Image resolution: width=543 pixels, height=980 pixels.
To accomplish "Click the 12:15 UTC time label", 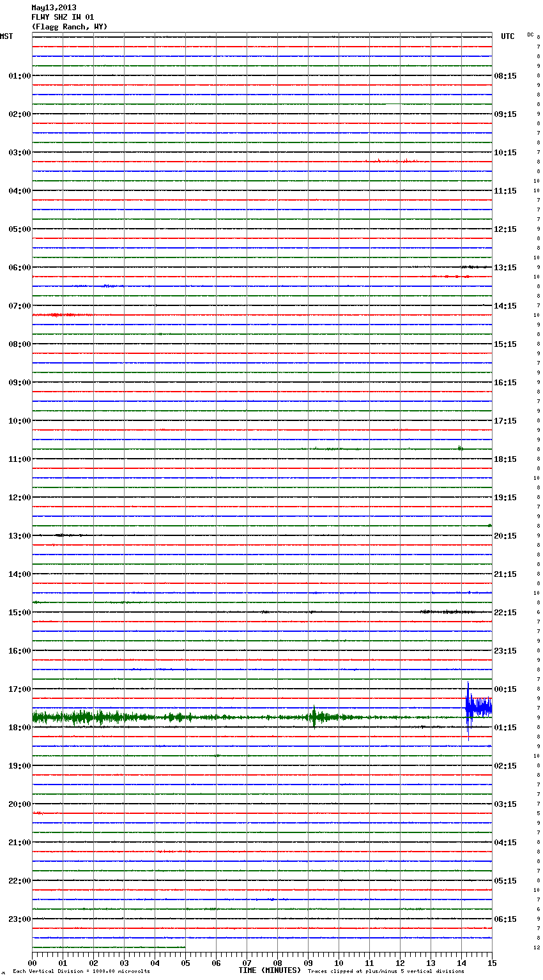I will pyautogui.click(x=505, y=229).
